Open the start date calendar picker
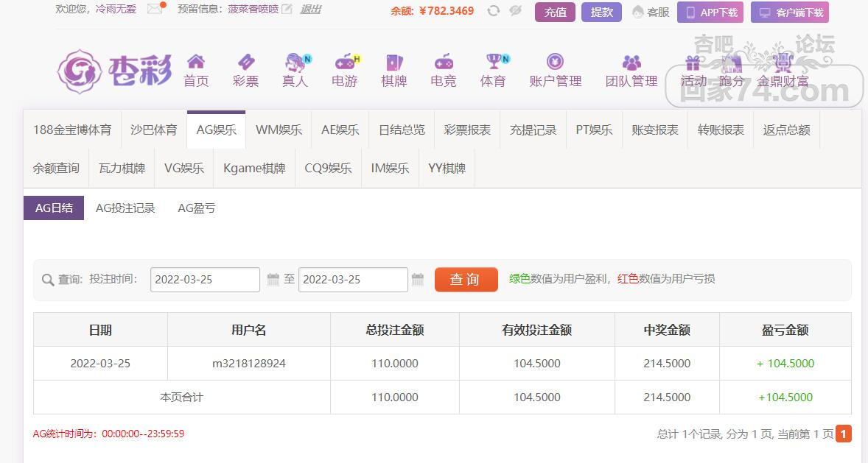 (273, 280)
